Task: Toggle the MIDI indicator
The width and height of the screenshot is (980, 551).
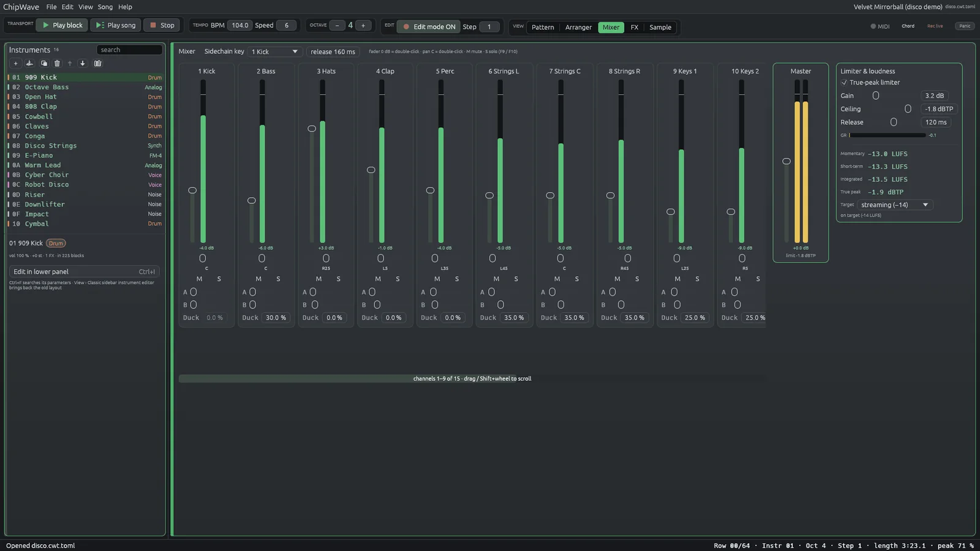Action: click(880, 26)
